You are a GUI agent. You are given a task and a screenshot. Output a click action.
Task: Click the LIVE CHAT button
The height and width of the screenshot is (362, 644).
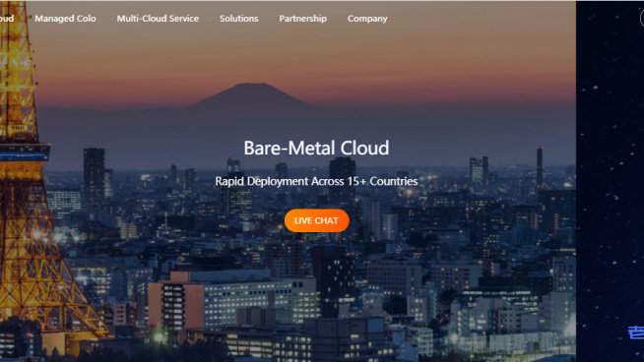coord(317,220)
